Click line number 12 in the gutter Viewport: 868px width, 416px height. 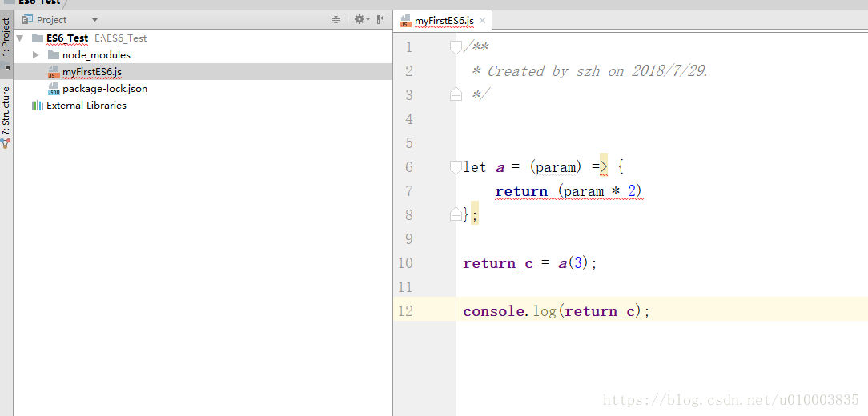point(405,311)
